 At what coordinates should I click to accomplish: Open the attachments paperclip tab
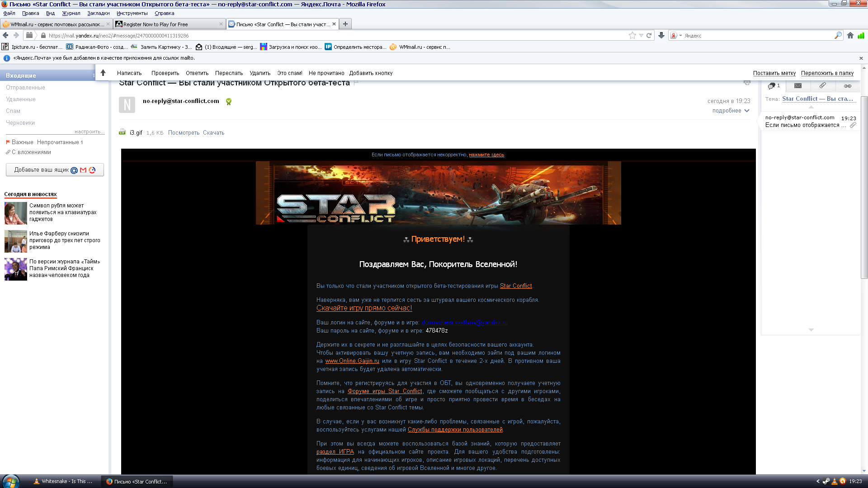click(x=823, y=85)
